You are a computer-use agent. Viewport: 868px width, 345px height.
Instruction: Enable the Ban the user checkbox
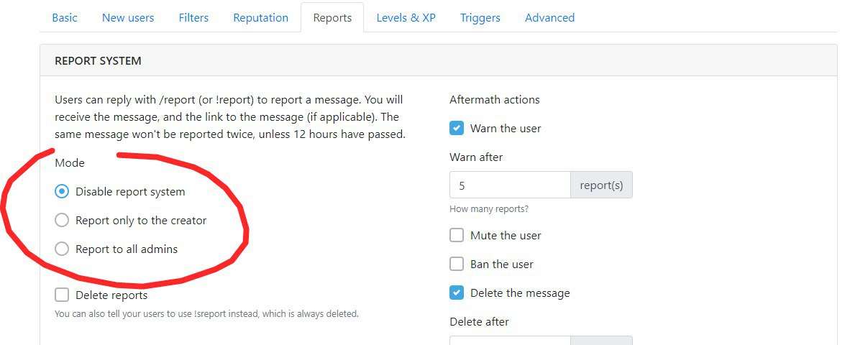point(457,264)
